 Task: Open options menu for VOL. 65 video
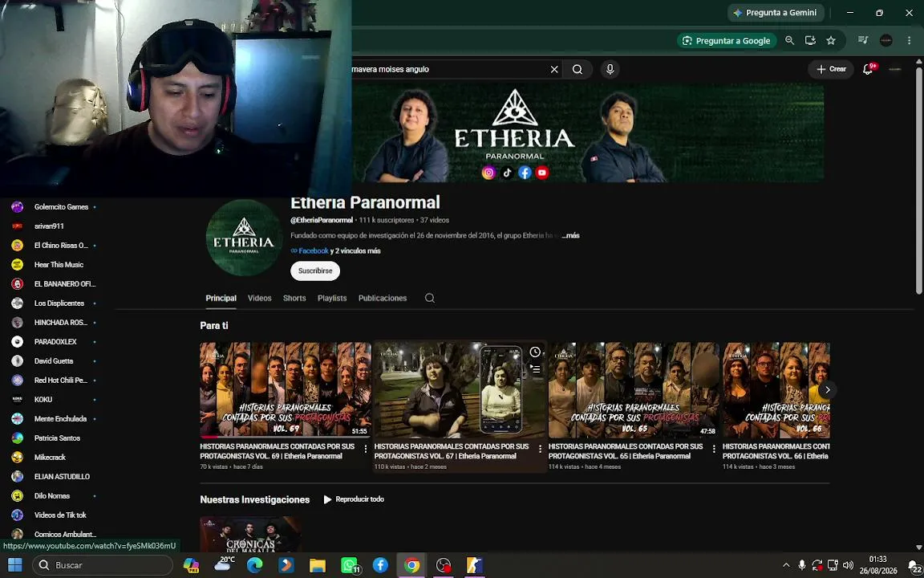(x=714, y=450)
